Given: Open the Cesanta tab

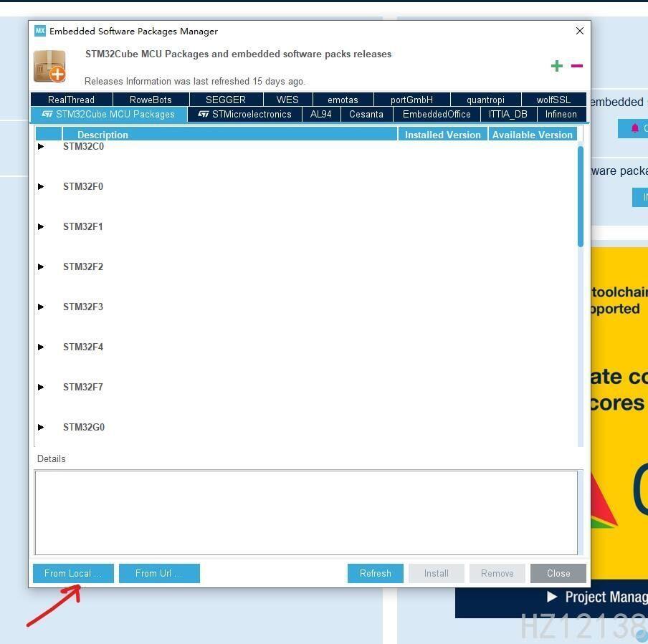Looking at the screenshot, I should (x=366, y=114).
